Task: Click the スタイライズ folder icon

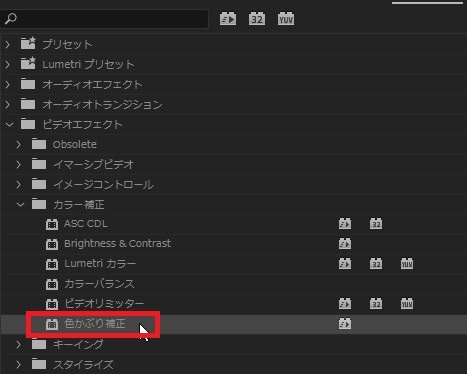Action: point(39,364)
